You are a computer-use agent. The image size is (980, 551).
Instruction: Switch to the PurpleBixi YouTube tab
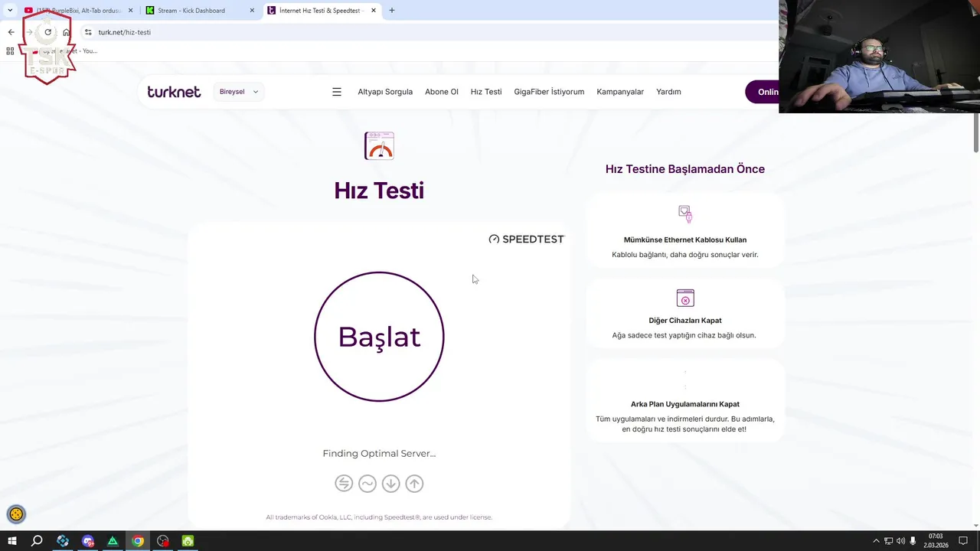pyautogui.click(x=79, y=11)
